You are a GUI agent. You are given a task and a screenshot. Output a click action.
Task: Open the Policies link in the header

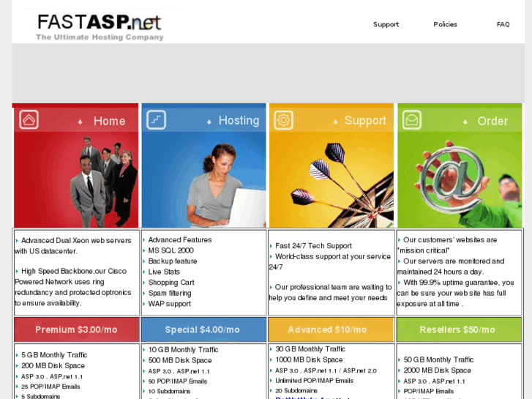click(445, 24)
